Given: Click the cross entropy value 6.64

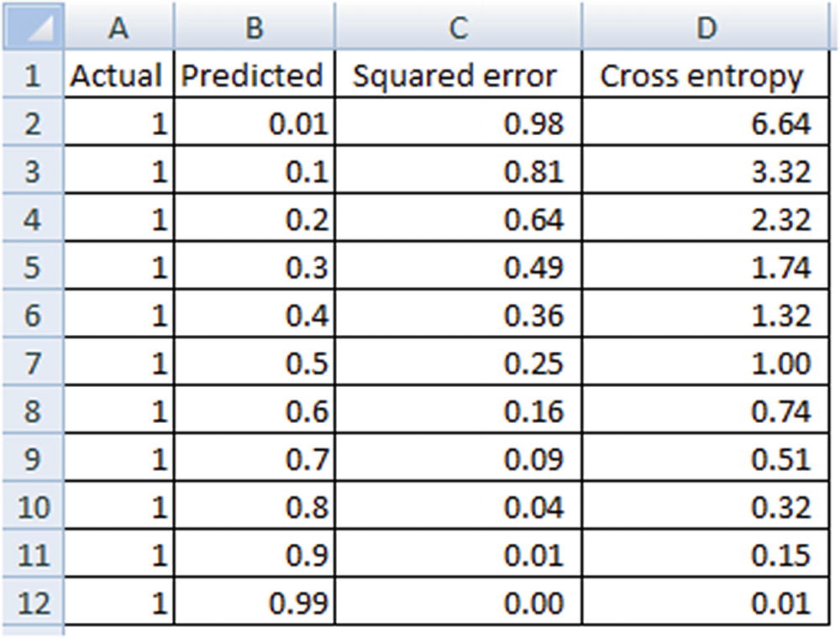Looking at the screenshot, I should tap(706, 124).
